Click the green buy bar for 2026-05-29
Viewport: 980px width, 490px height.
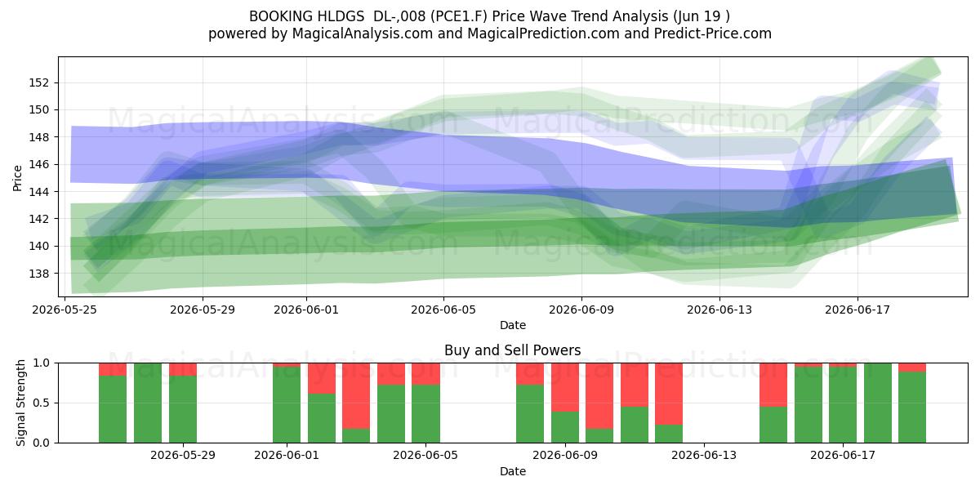[x=183, y=409]
